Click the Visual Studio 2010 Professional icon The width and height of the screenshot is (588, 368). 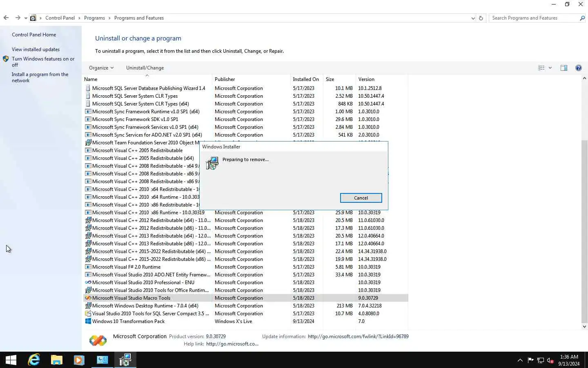pos(88,283)
